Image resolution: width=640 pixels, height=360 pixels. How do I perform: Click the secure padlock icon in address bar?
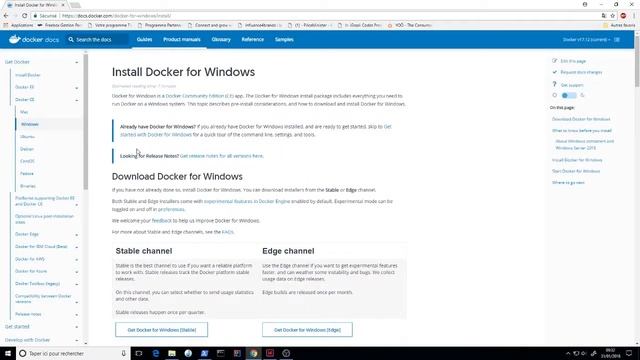point(36,16)
